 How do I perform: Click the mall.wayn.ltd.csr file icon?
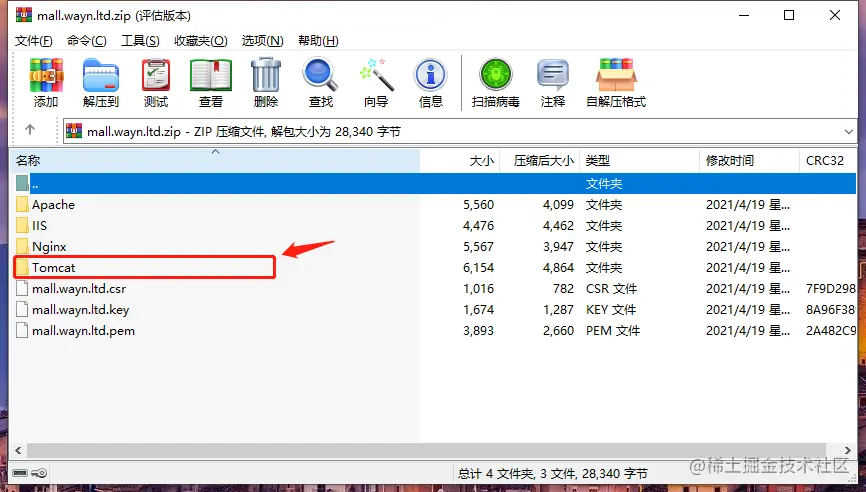coord(22,289)
